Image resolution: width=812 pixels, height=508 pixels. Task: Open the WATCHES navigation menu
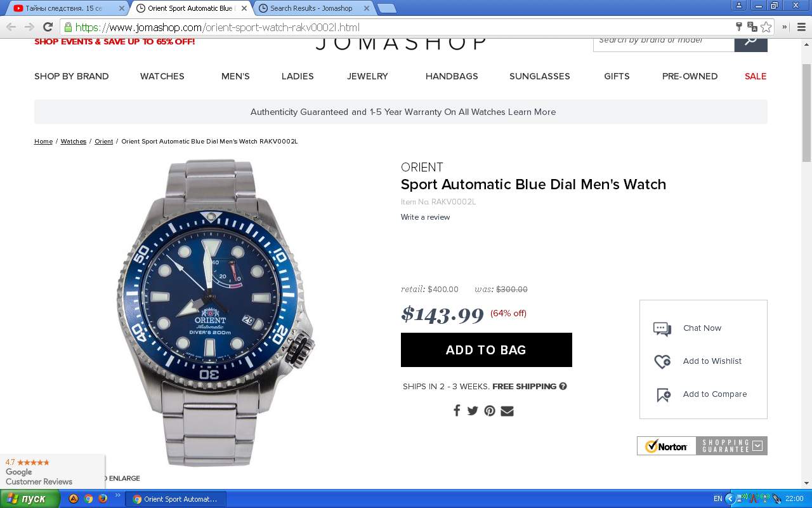tap(162, 76)
